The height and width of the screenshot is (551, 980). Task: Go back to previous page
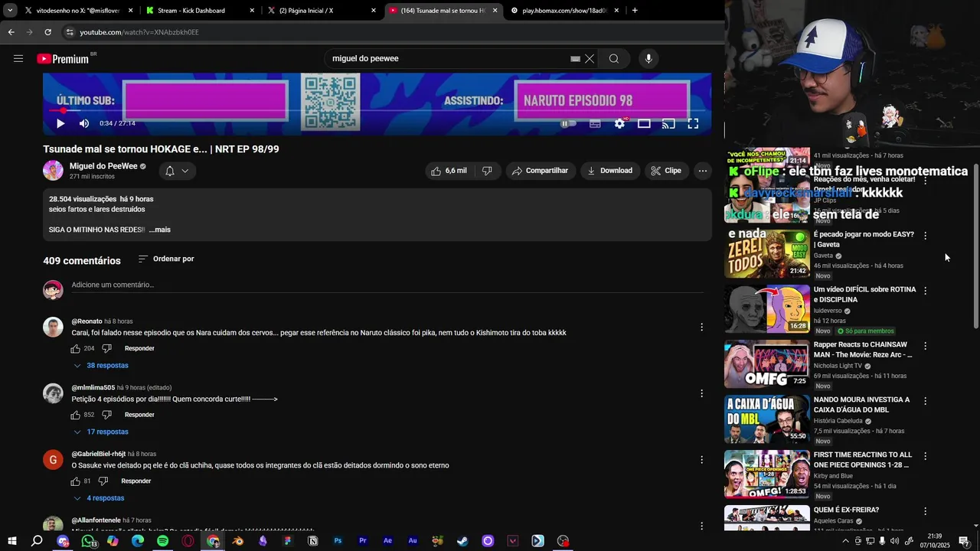click(11, 32)
